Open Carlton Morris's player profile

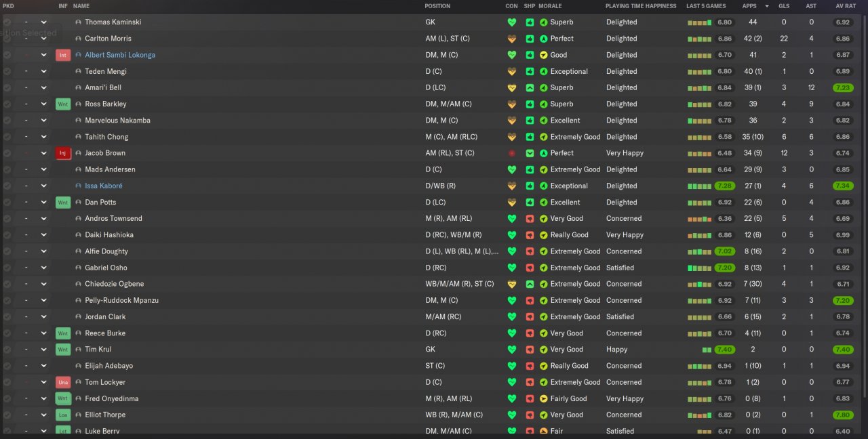(108, 39)
